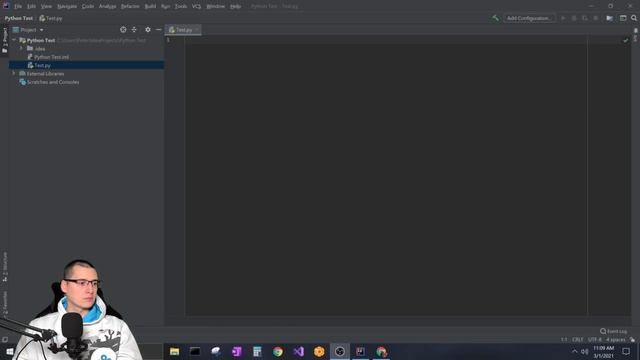
Task: Open the Run menu
Action: coord(165,7)
